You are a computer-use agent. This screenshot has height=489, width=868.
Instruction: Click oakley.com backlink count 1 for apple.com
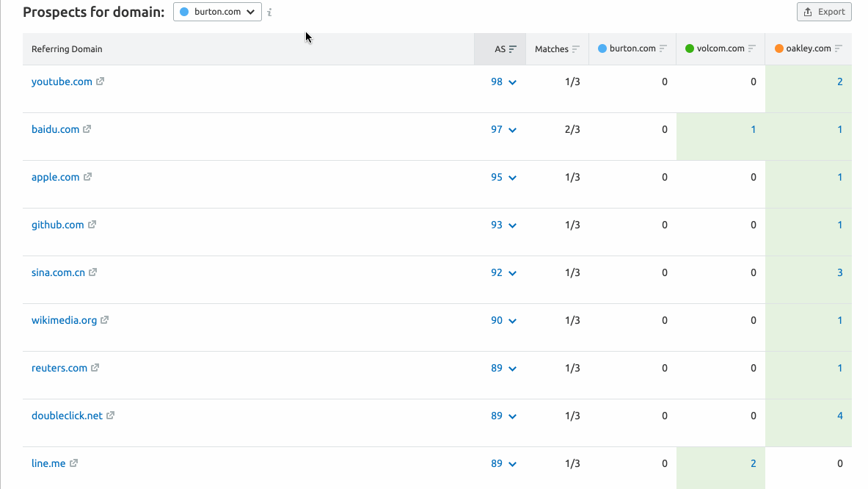tap(840, 177)
